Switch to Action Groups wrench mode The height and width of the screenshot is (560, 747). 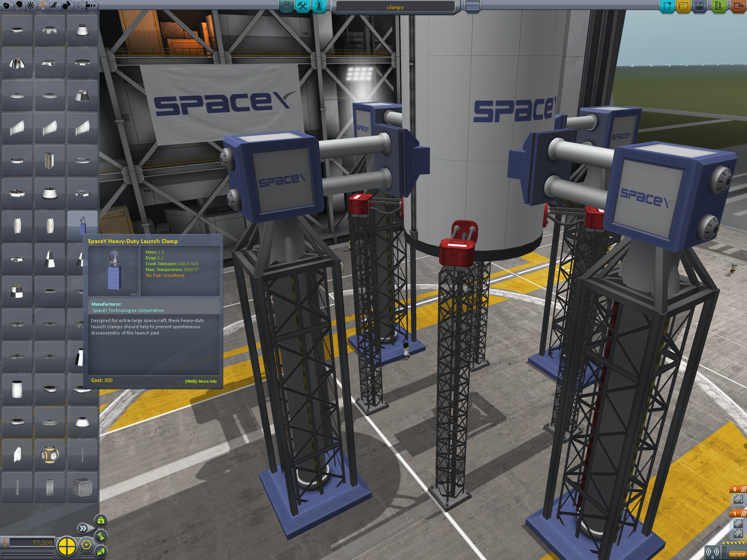click(x=303, y=6)
